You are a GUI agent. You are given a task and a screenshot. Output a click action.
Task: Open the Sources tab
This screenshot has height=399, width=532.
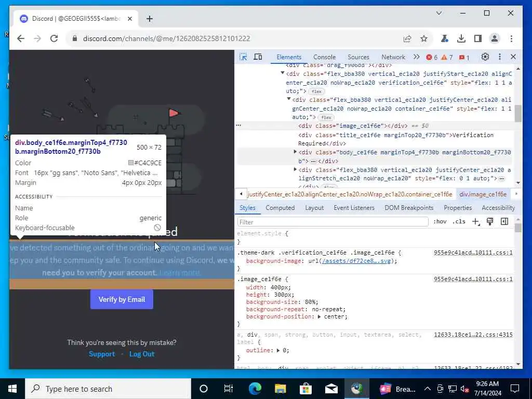click(358, 57)
